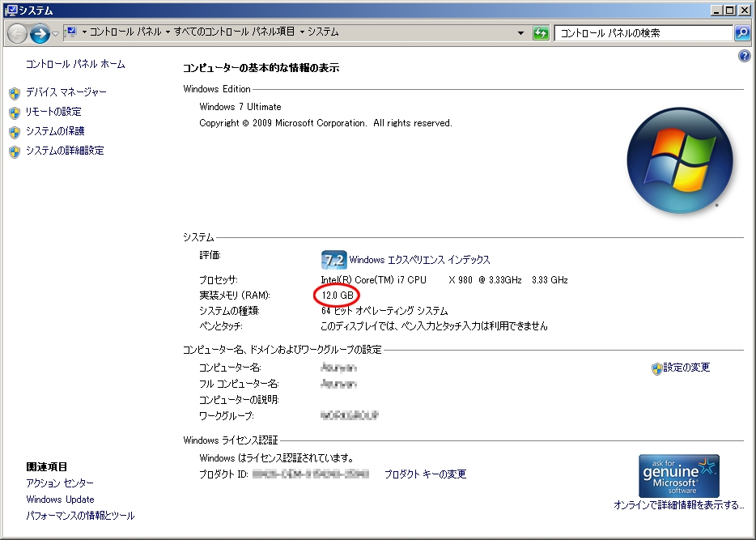Click 設定の変更 link

pyautogui.click(x=686, y=368)
